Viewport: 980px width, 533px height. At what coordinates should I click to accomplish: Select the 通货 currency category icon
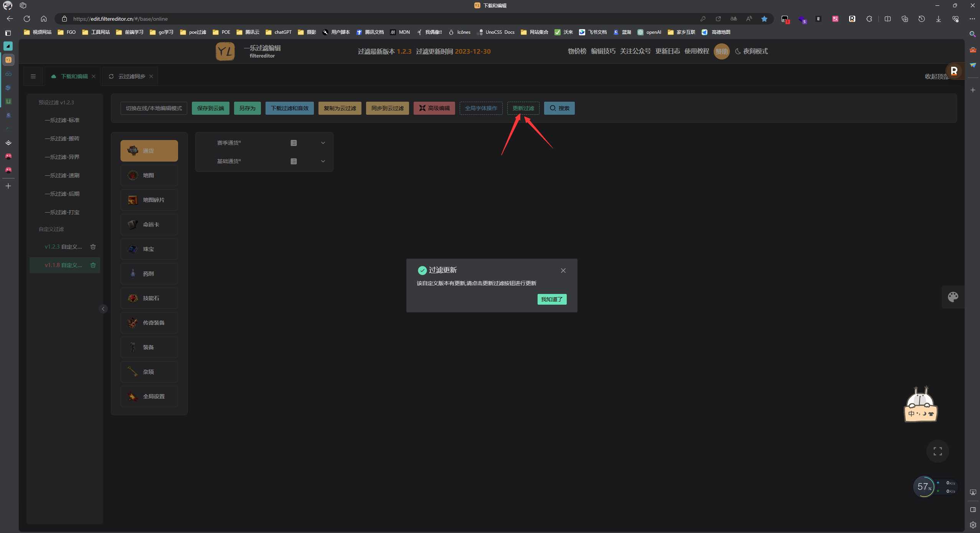[133, 150]
